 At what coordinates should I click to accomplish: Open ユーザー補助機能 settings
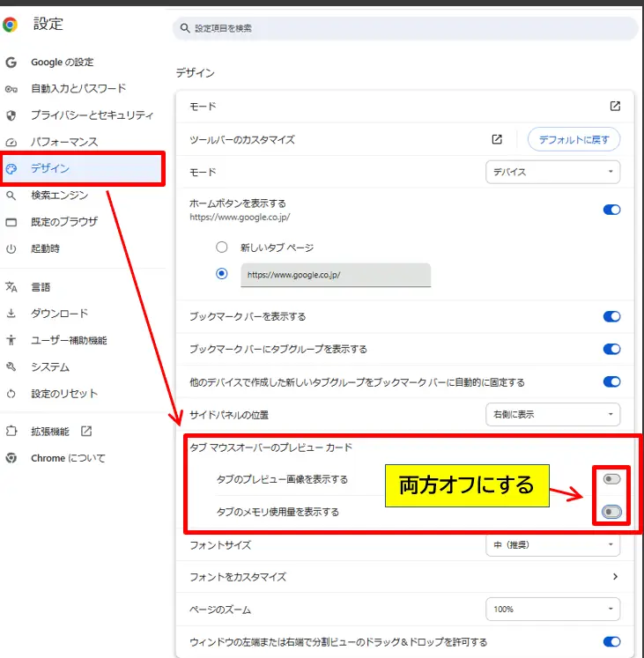[x=69, y=340]
